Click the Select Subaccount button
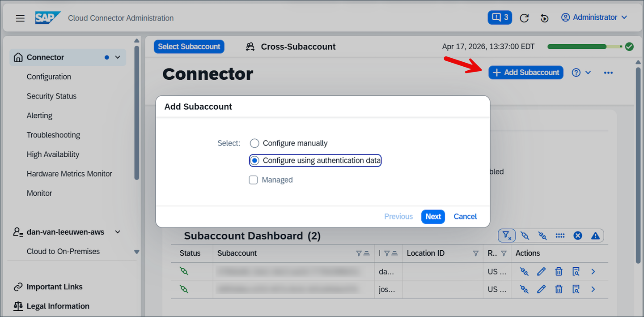The image size is (644, 317). 189,47
